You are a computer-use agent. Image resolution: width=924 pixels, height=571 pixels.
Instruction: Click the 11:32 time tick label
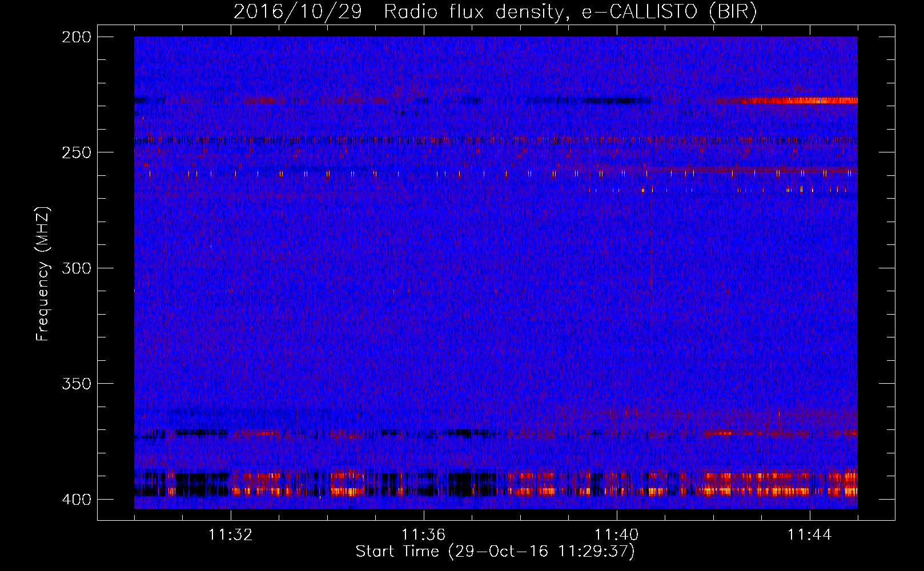(231, 535)
